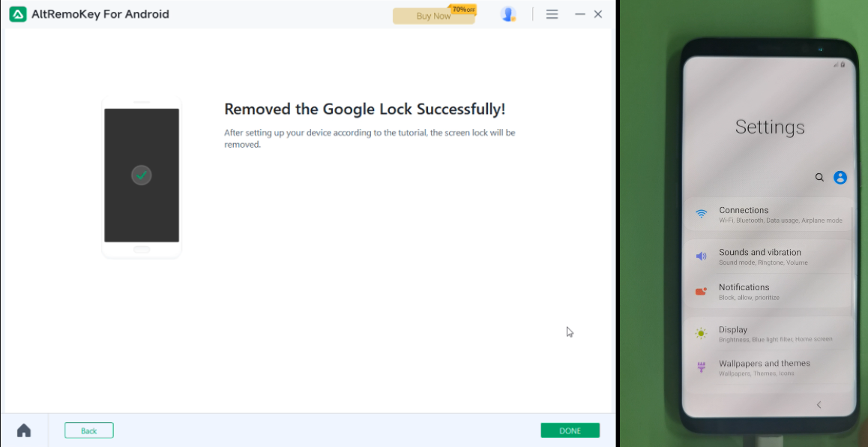Image resolution: width=868 pixels, height=447 pixels.
Task: Tap the Wi-Fi Connections icon on phone
Action: pyautogui.click(x=702, y=214)
